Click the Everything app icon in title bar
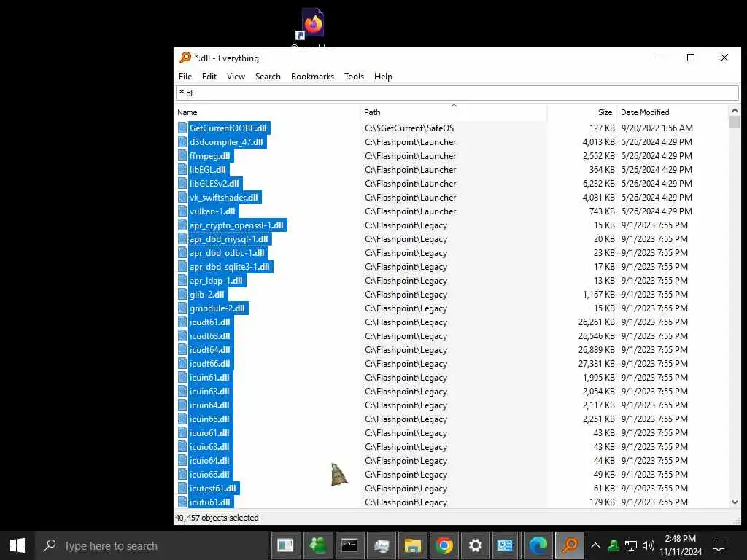Viewport: 747px width, 560px height. (x=185, y=58)
